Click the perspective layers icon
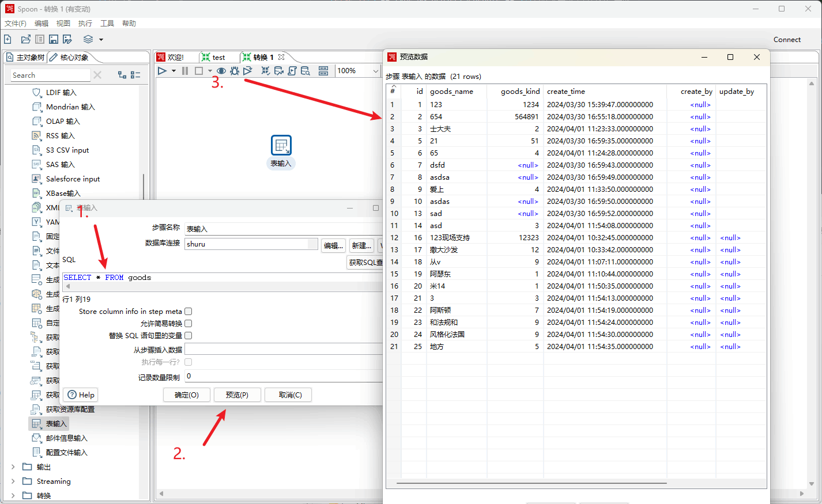This screenshot has width=822, height=504. (x=88, y=39)
